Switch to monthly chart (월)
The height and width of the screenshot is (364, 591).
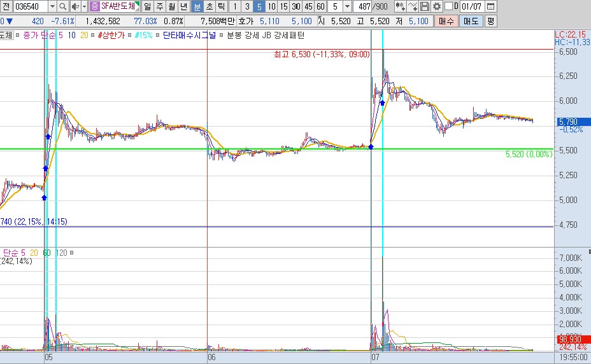click(x=171, y=6)
